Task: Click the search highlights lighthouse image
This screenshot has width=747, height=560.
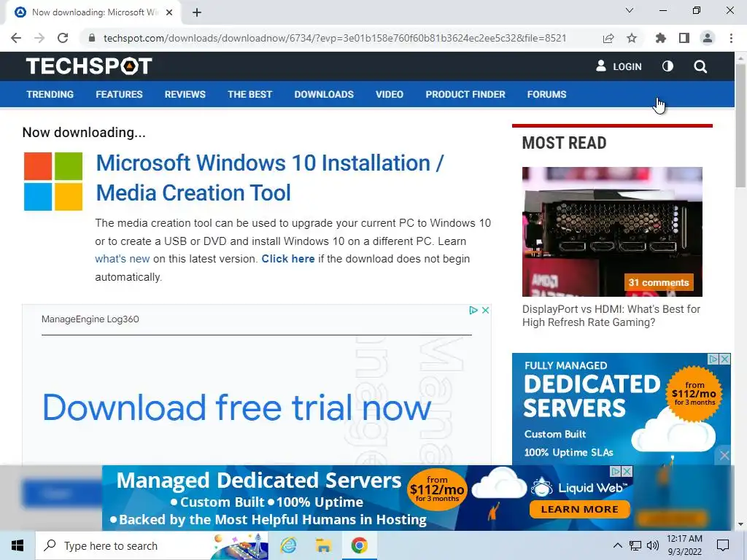Action: point(240,545)
